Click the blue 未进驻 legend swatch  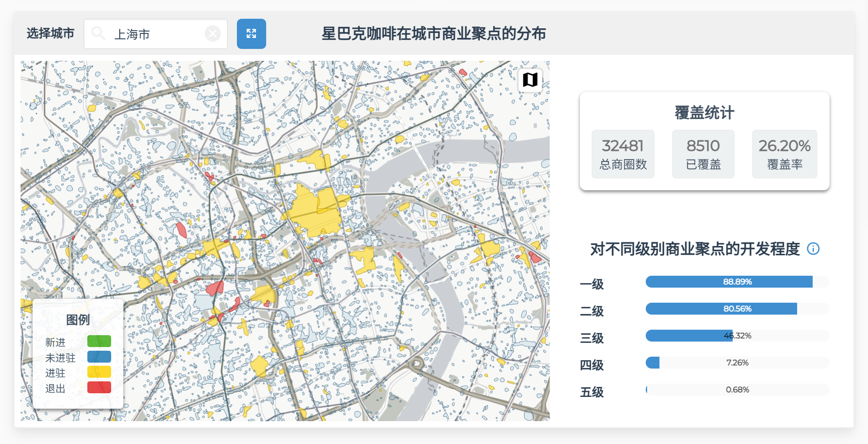(x=99, y=357)
